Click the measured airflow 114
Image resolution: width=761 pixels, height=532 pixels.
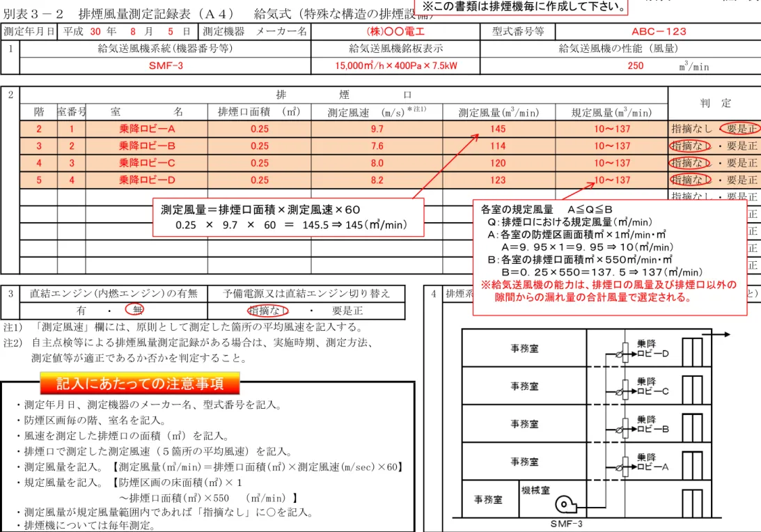(x=498, y=146)
